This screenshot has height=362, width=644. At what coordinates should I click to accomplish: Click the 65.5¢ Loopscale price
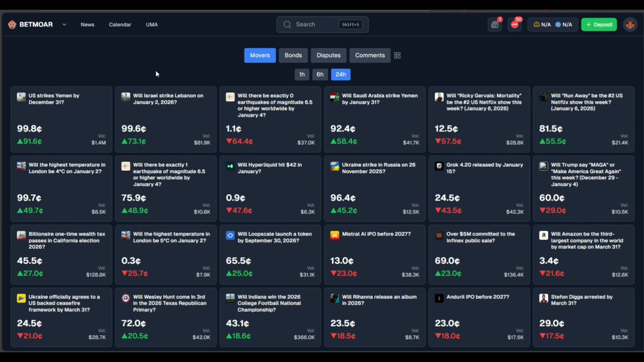pyautogui.click(x=239, y=261)
